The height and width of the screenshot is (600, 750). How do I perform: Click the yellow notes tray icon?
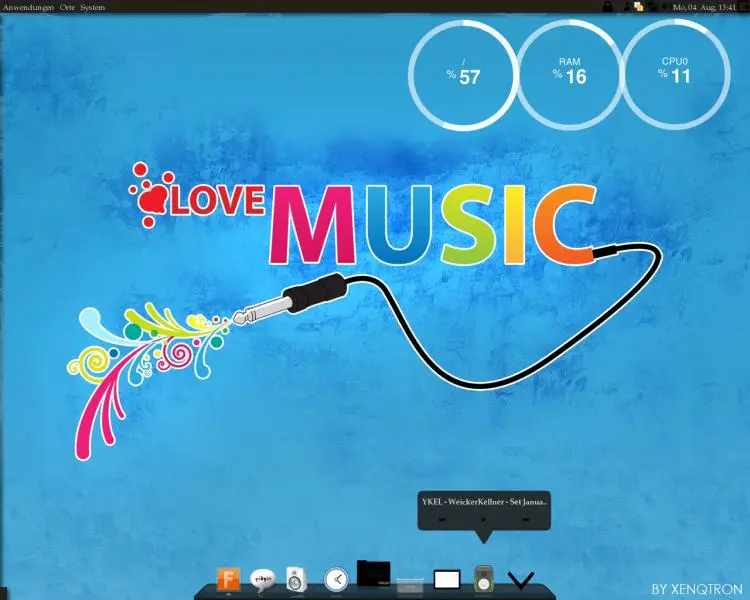[638, 6]
